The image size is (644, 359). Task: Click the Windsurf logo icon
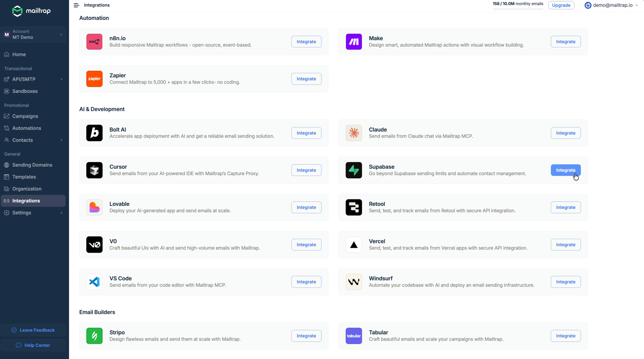point(353,282)
